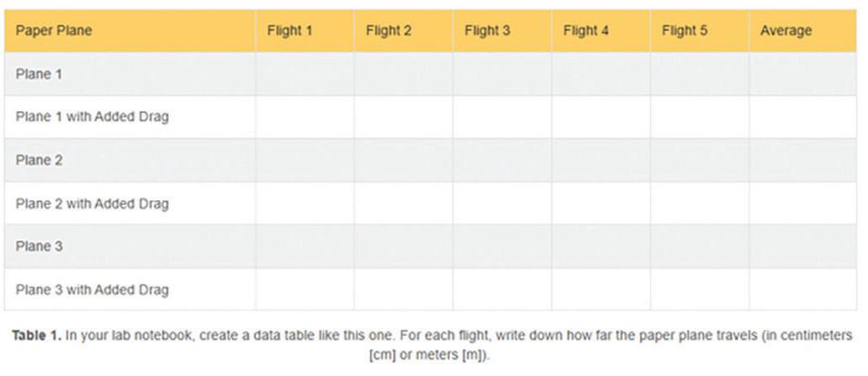
Task: Click the Flight 1 cell for Plane 1
Action: 304,74
